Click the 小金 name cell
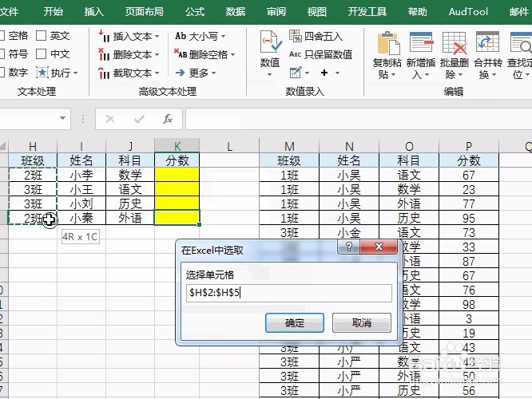Image resolution: width=532 pixels, height=399 pixels. [349, 232]
